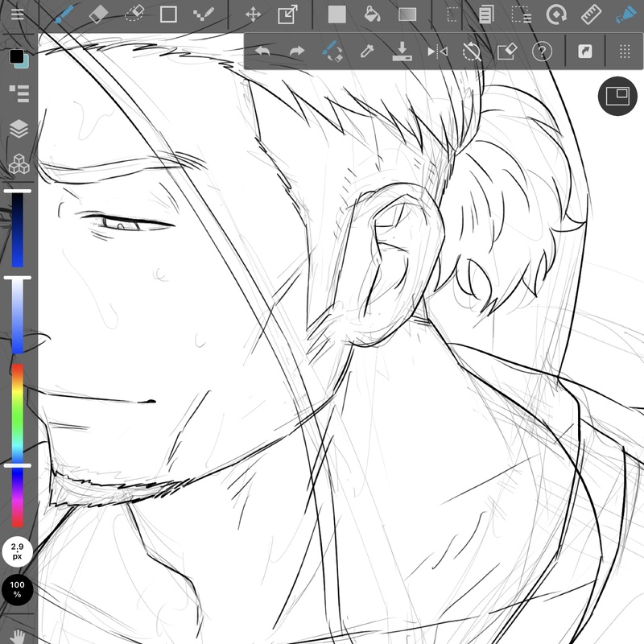Open the floating navigator window button
This screenshot has width=644, height=644.
tap(617, 96)
